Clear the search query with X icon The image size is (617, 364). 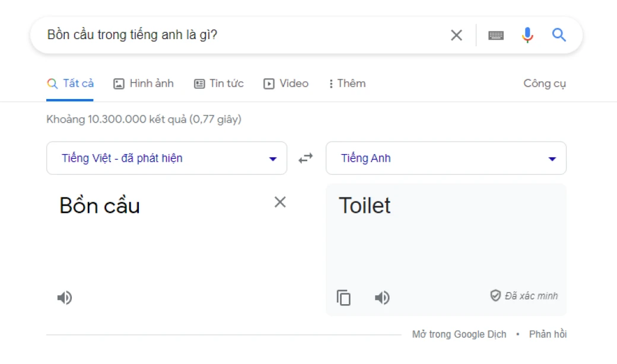pos(456,35)
